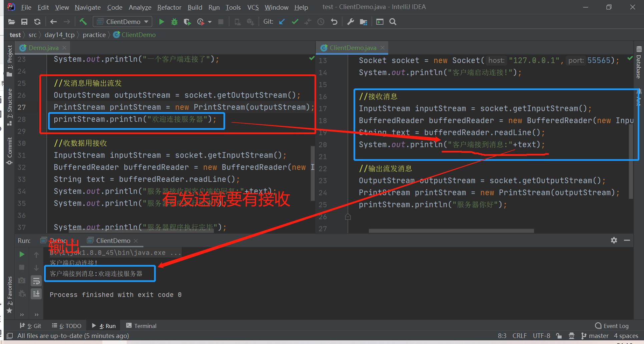Toggle soft-wrap in Run console
The image size is (644, 344).
[x=36, y=281]
